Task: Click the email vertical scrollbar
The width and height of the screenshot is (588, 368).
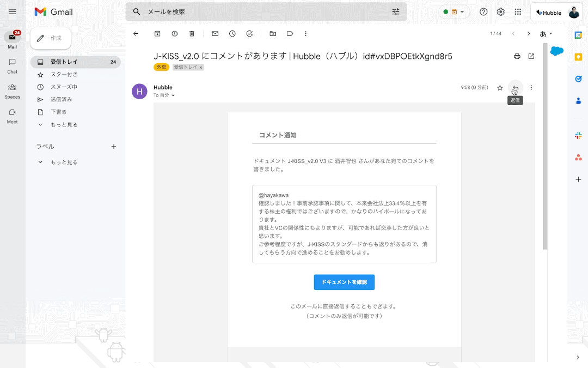Action: pyautogui.click(x=545, y=147)
